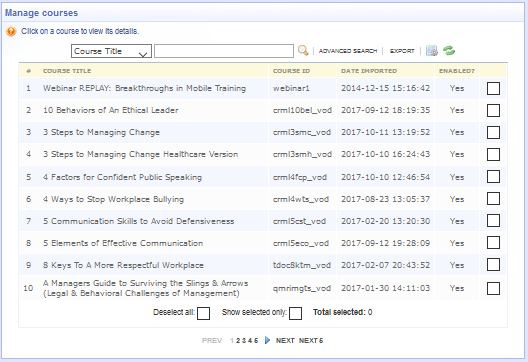Click the orange help question mark icon
The image size is (528, 362).
[x=11, y=32]
